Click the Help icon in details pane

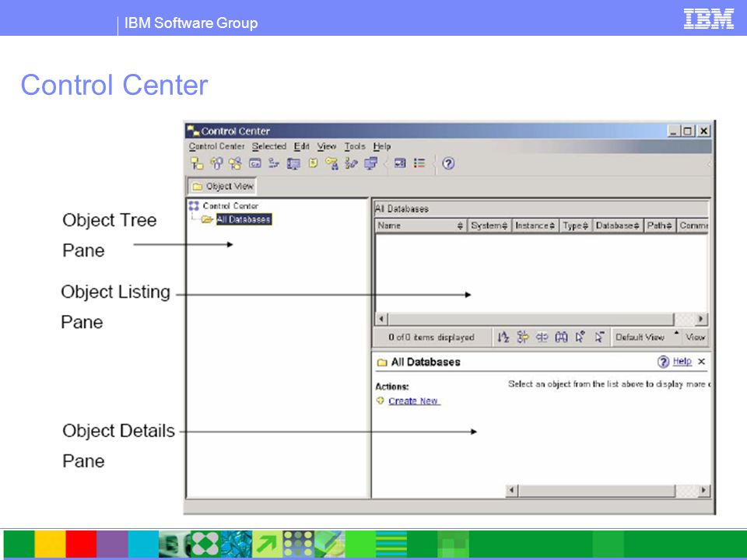(663, 362)
